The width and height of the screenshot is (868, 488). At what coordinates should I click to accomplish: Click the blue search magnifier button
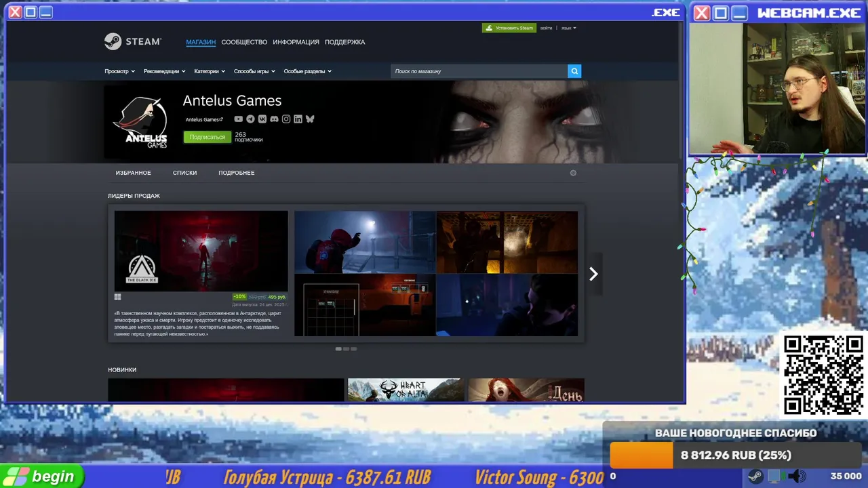pyautogui.click(x=574, y=71)
